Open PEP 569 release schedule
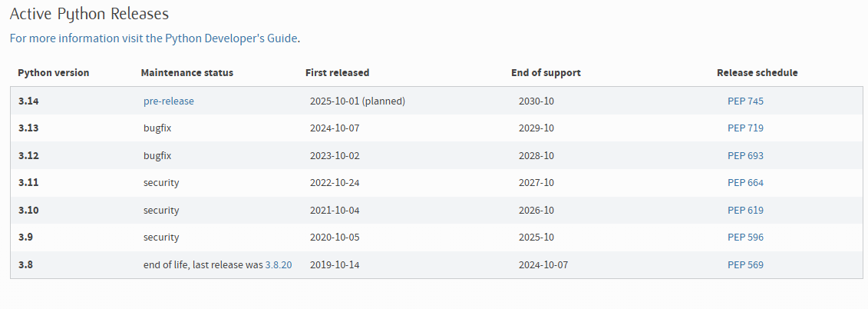 tap(745, 265)
